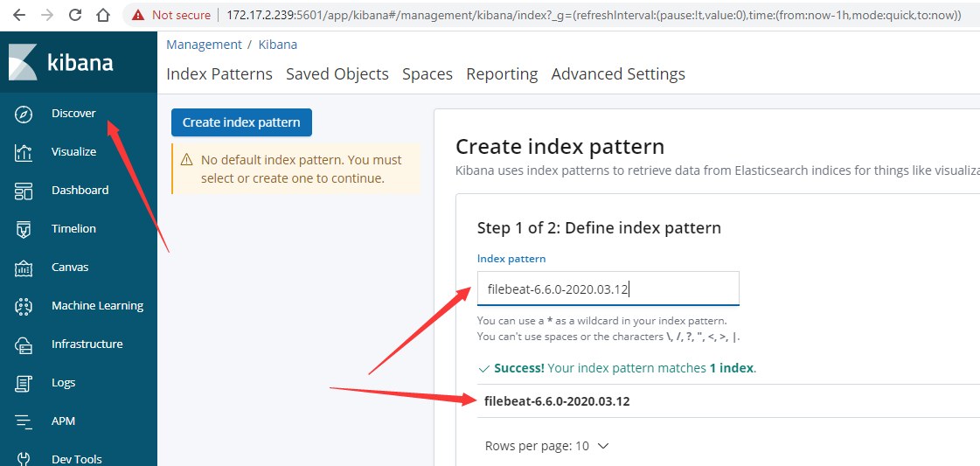Click the Create index pattern button
Viewport: 980px width, 466px height.
(x=241, y=122)
